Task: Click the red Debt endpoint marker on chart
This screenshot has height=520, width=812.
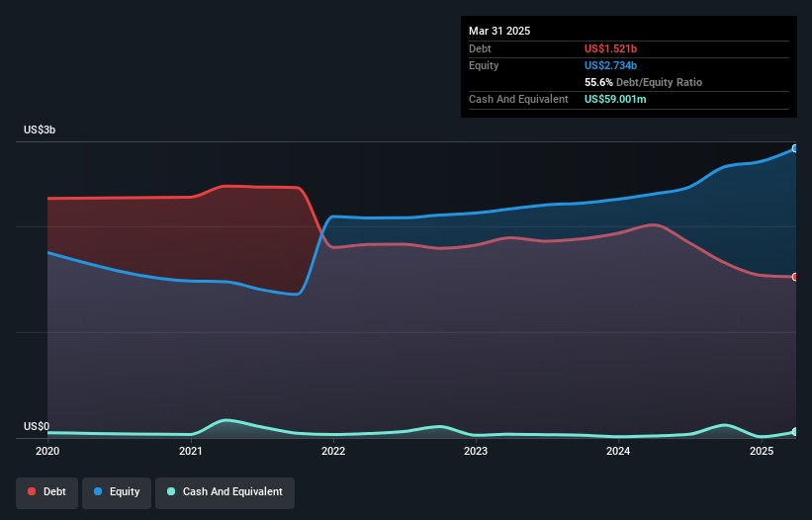Action: (795, 277)
